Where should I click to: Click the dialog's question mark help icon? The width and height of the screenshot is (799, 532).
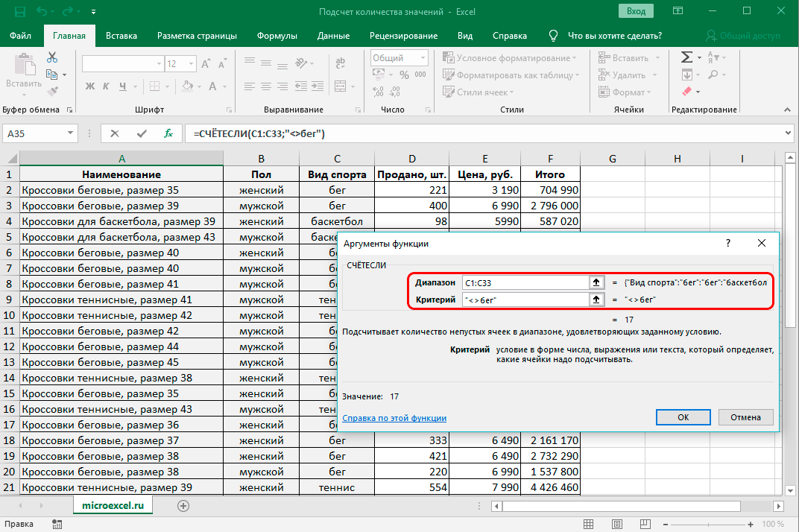(x=728, y=244)
